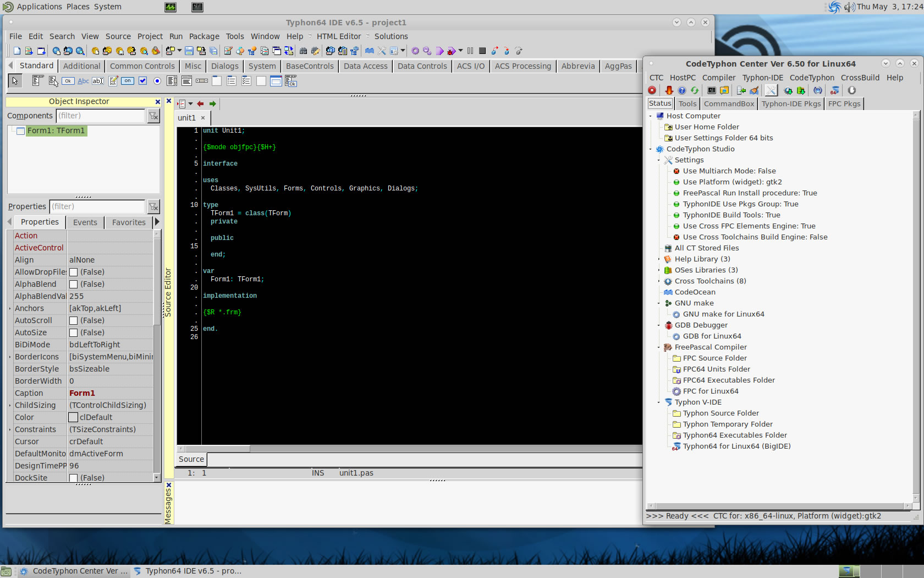Screen dimensions: 924x578
Task: Close the unit1 editor tab
Action: 203,118
